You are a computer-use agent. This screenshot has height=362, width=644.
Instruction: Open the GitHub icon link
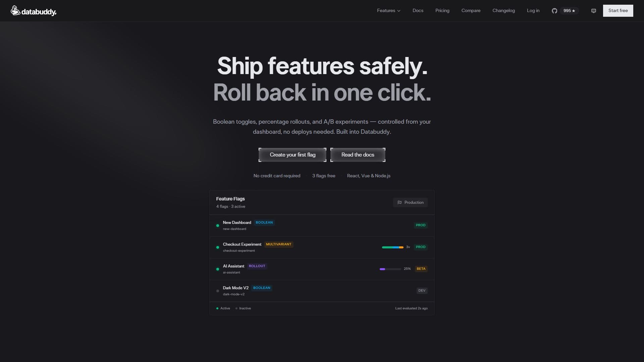coord(554,11)
